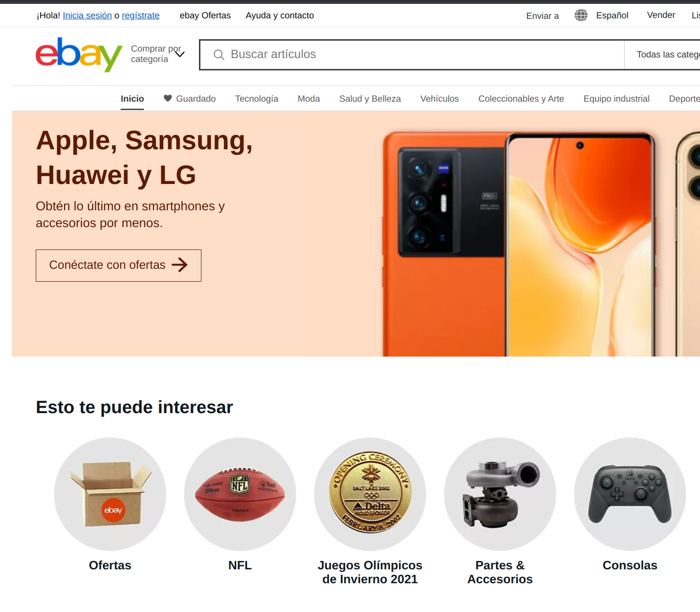Click the heart icon beside Guardado
Viewport: 700px width, 612px height.
pos(168,98)
